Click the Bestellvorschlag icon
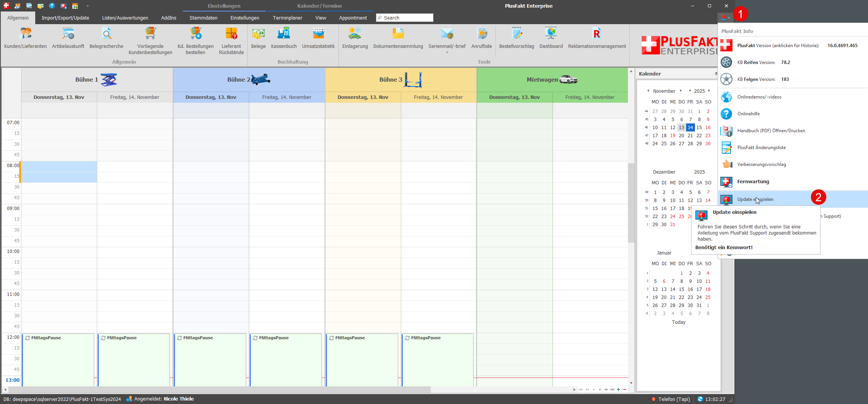 point(517,38)
